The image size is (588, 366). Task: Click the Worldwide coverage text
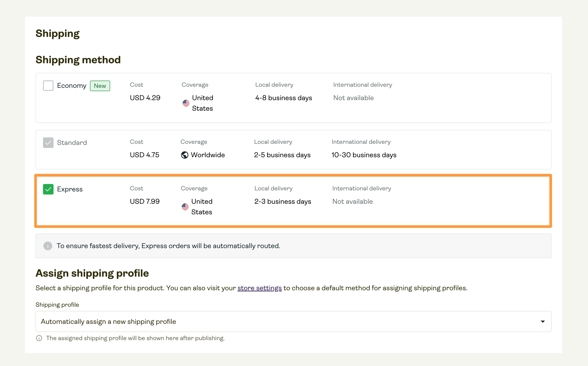(208, 155)
